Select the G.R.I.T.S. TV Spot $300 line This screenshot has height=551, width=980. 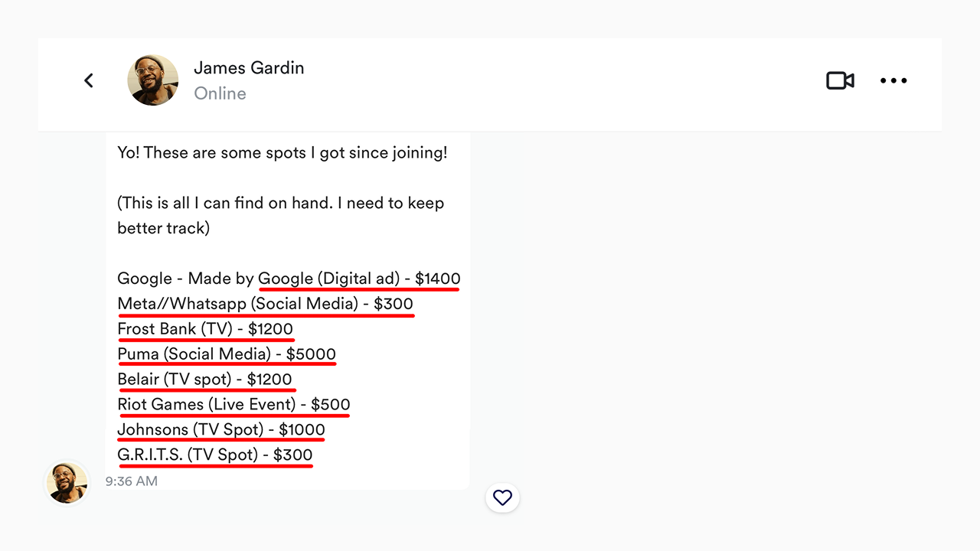(215, 455)
